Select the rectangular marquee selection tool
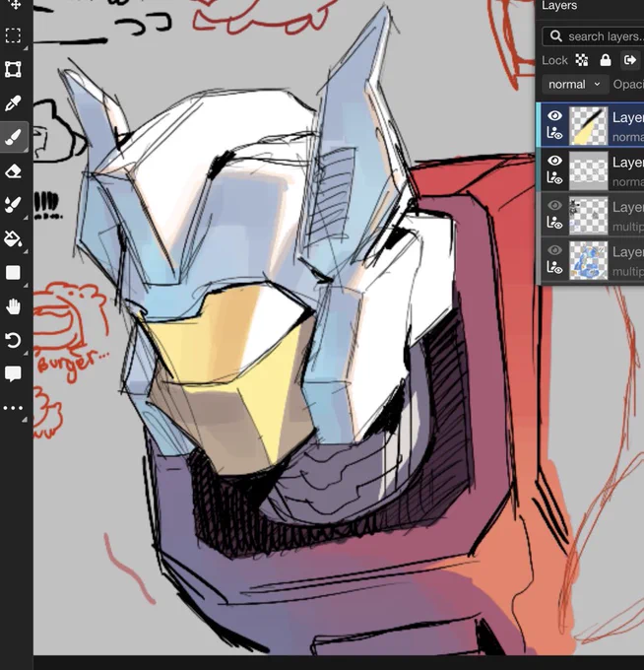Screen dimensions: 644x670 pyautogui.click(x=13, y=35)
